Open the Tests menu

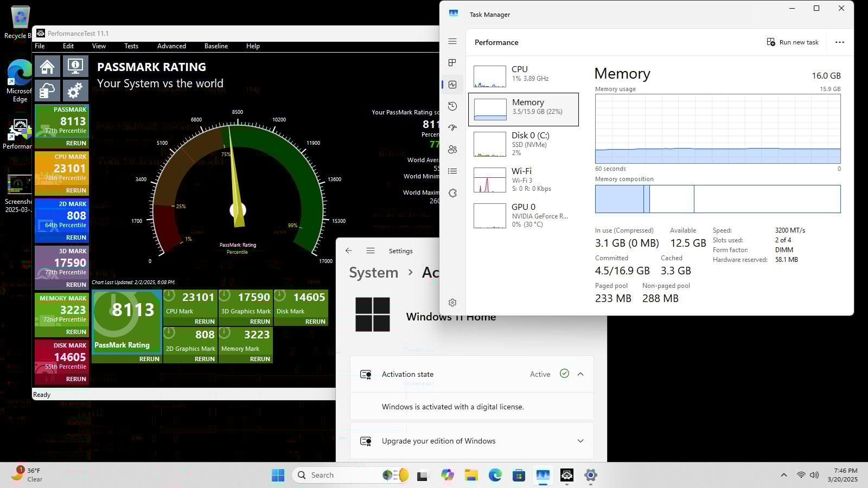(x=131, y=46)
